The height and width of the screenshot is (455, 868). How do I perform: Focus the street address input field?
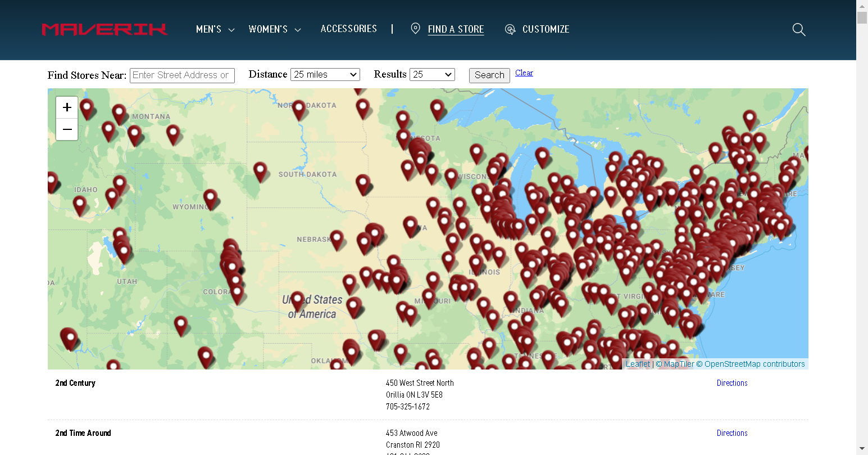point(182,75)
